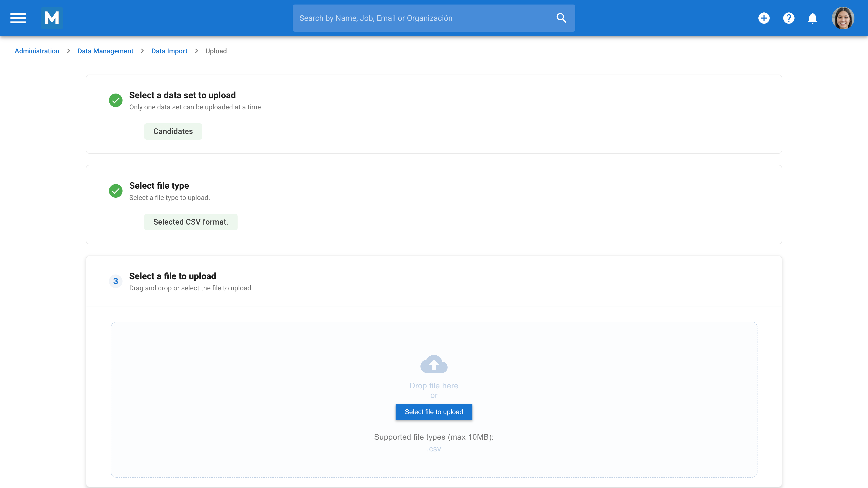The image size is (868, 488).
Task: Click the cloud upload icon in the dropzone
Action: pyautogui.click(x=434, y=364)
